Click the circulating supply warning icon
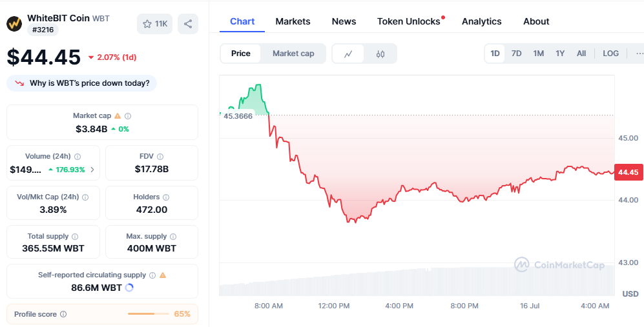Viewport: 644px width, 327px height. click(163, 275)
